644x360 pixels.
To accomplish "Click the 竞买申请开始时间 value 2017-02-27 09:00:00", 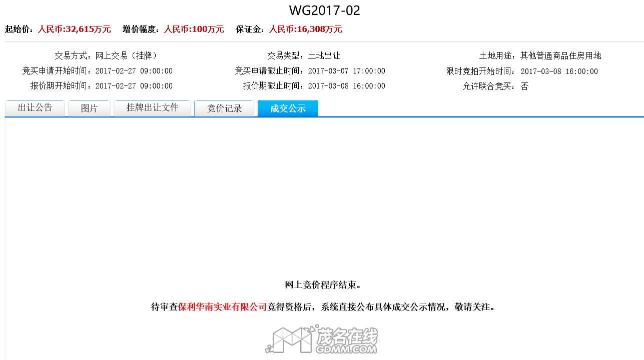I will pos(134,71).
